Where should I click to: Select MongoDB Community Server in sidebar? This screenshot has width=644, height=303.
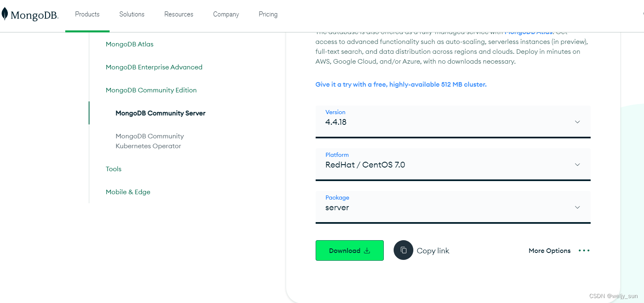pyautogui.click(x=160, y=113)
